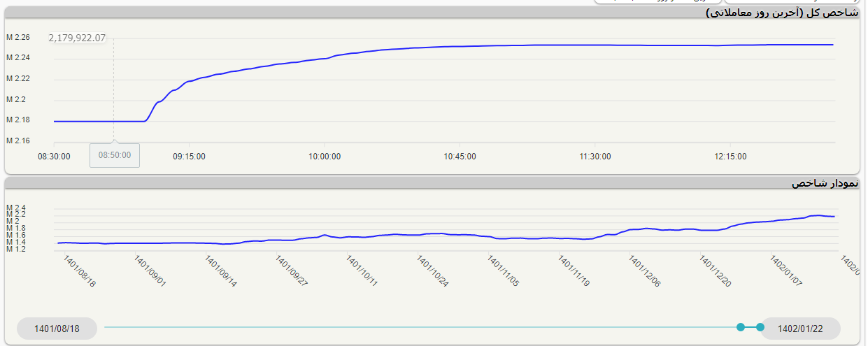This screenshot has width=868, height=346.
Task: Click the 1402/01/07 date label on lower chart
Action: point(786,271)
